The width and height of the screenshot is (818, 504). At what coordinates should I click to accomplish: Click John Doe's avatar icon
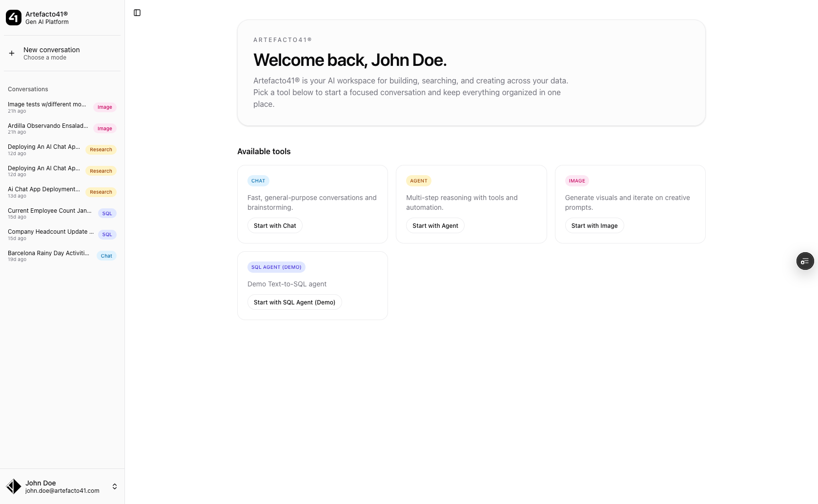tap(14, 486)
